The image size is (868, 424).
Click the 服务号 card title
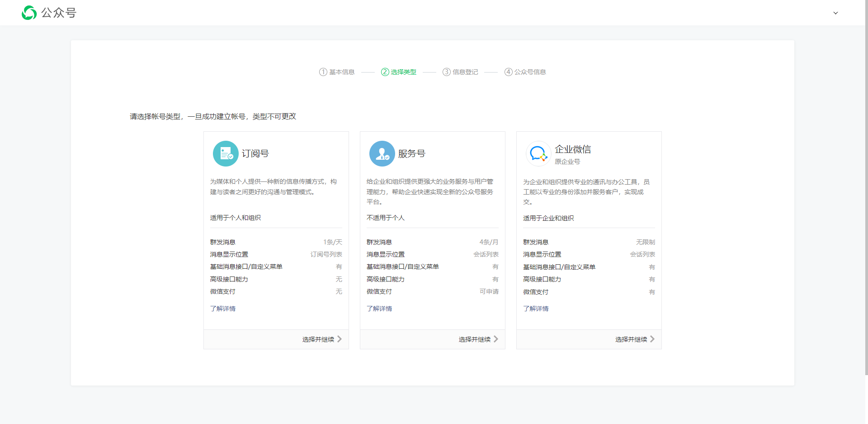(412, 154)
